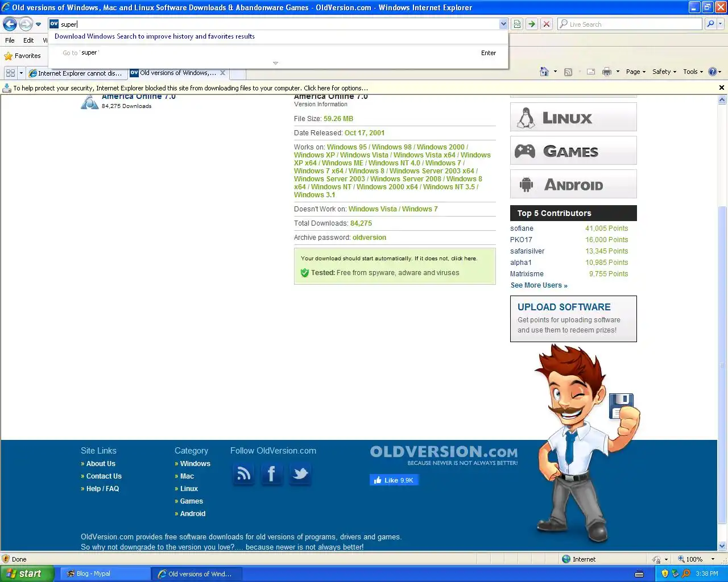Click the Facebook Like 9.9K button
This screenshot has width=728, height=582.
(x=394, y=480)
